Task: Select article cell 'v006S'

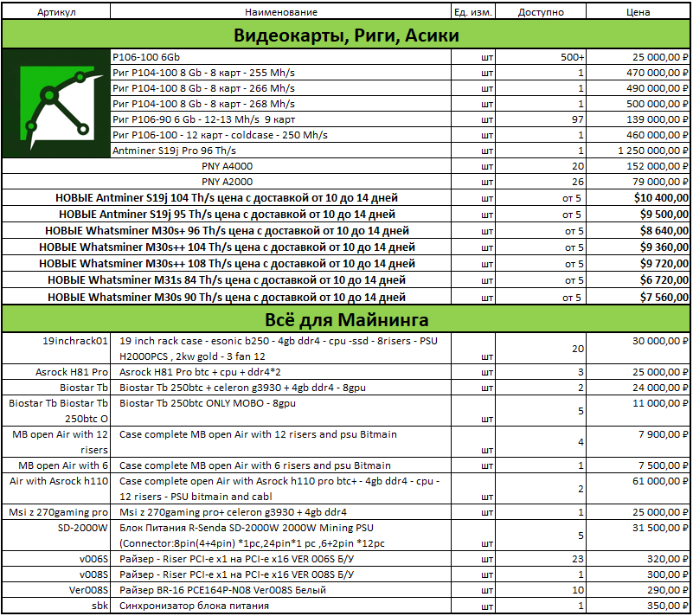Action: (56, 559)
